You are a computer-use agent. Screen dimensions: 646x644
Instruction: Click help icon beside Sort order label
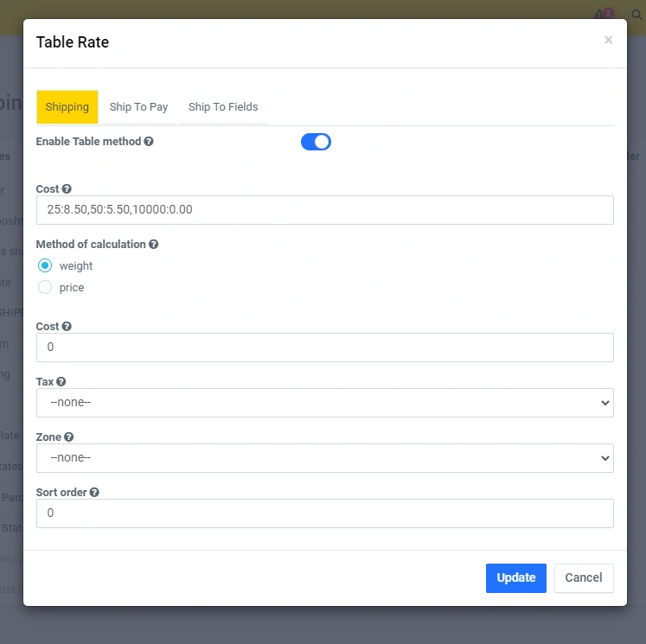coord(94,493)
